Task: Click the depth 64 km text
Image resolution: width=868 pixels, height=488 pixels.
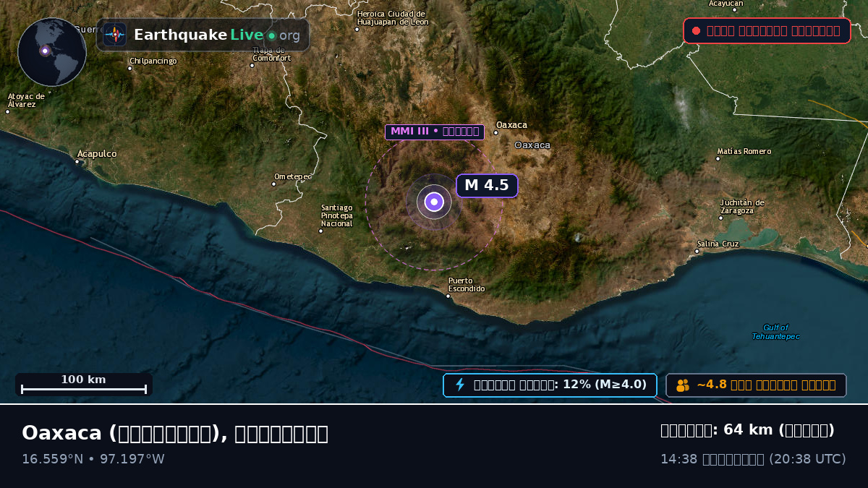Action: (747, 430)
